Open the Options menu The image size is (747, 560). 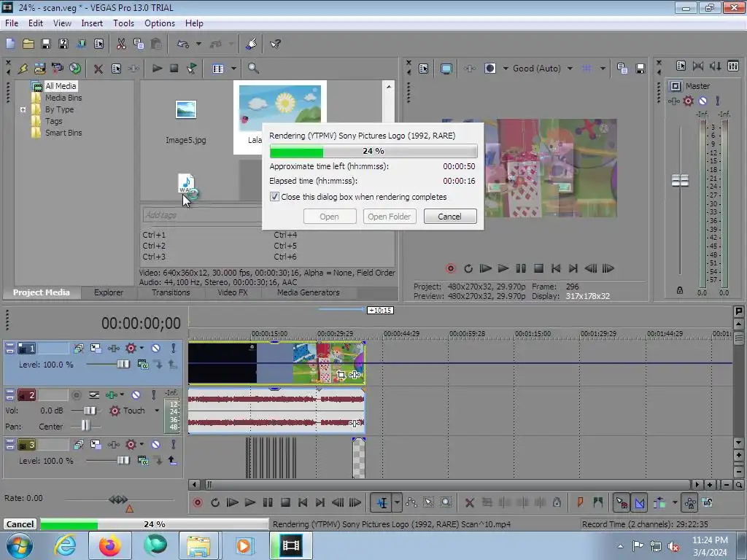click(160, 23)
